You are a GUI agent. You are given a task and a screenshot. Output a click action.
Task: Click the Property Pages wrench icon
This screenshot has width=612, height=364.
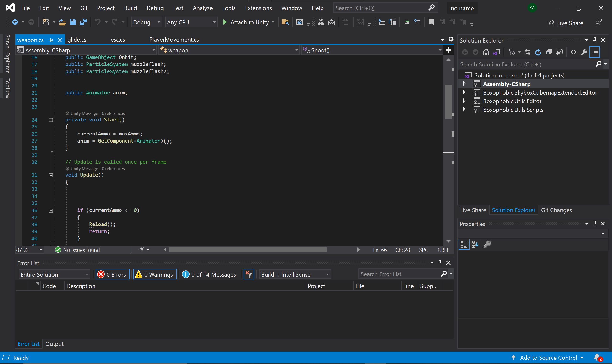(487, 244)
